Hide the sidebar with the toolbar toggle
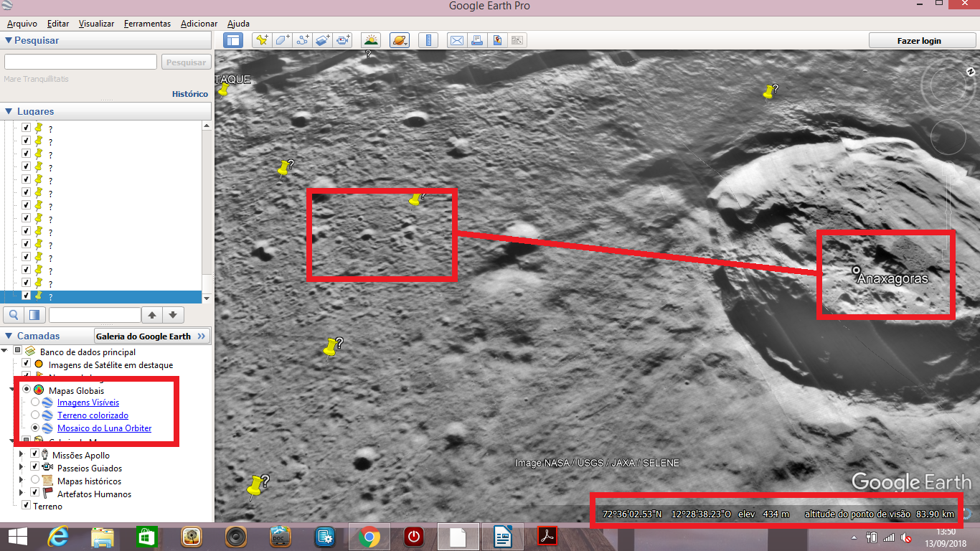980x551 pixels. pos(233,40)
